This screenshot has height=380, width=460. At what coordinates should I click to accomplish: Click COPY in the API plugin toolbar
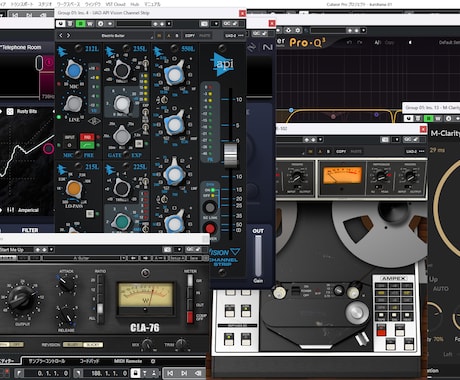[x=190, y=36]
